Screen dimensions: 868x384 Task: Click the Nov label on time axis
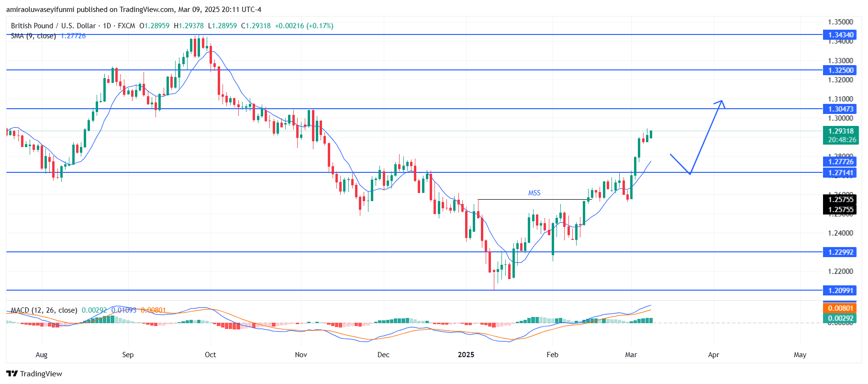pyautogui.click(x=301, y=355)
